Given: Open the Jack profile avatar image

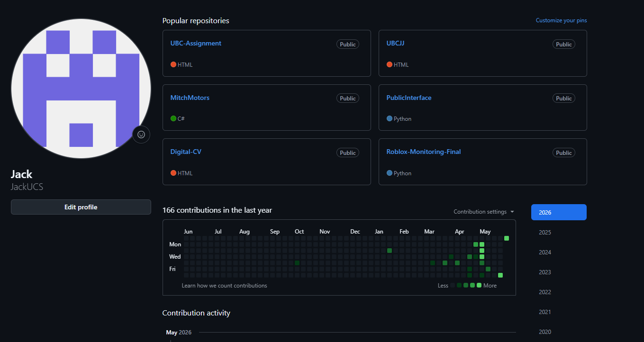Looking at the screenshot, I should pos(81,89).
